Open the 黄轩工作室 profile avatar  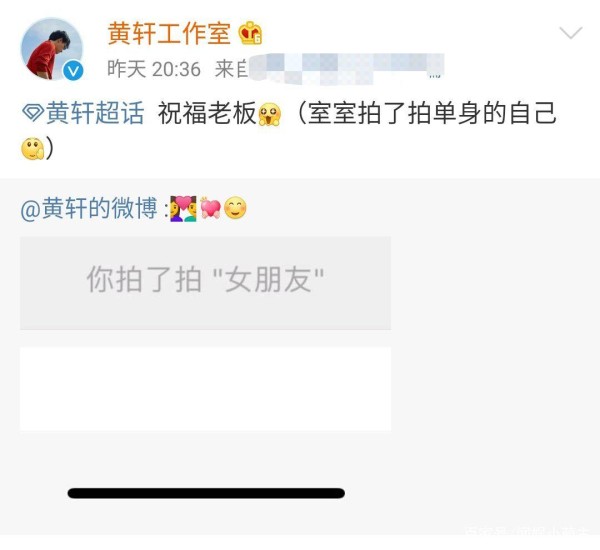click(x=52, y=49)
